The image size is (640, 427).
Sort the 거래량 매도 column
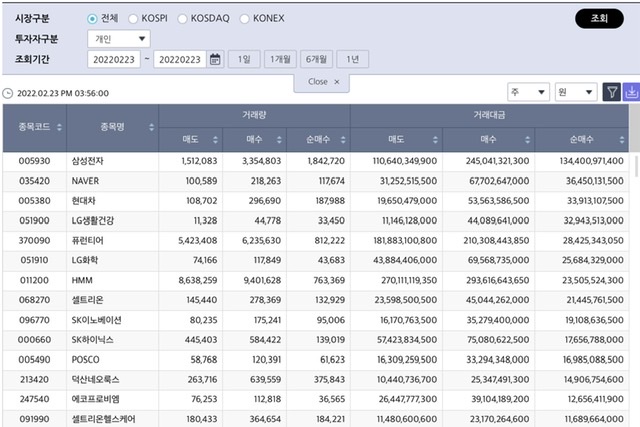pos(215,138)
